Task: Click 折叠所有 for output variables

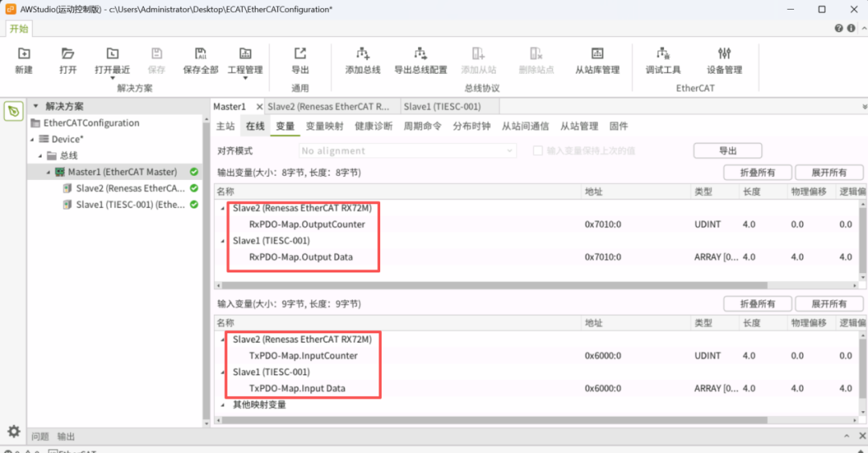Action: coord(757,173)
